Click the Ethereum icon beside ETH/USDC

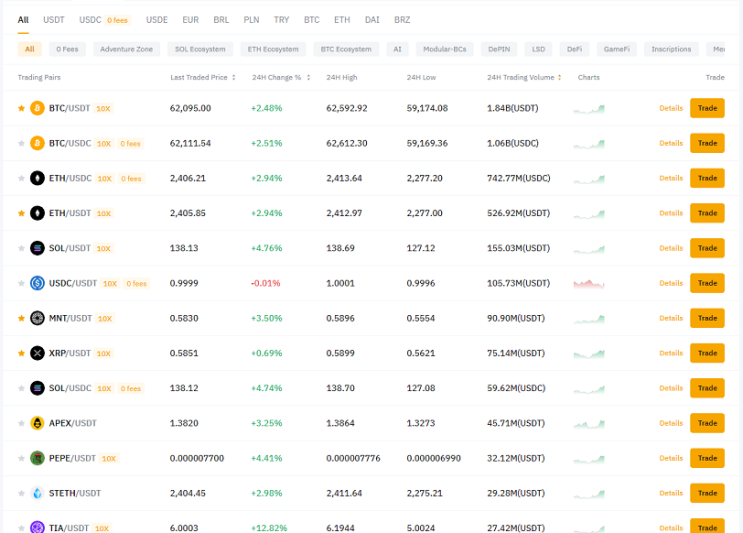tap(37, 178)
